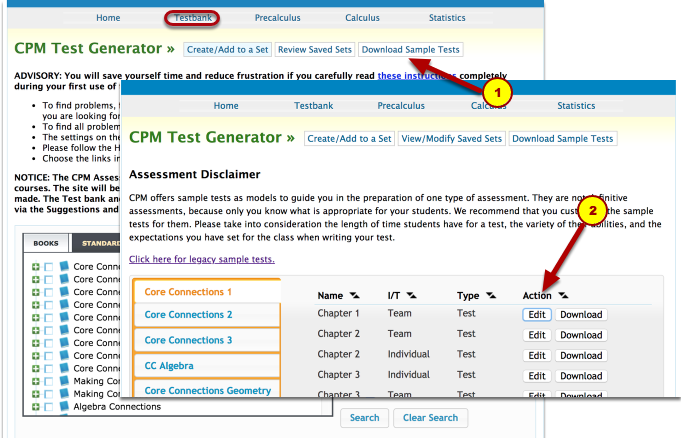The height and width of the screenshot is (438, 681).
Task: Open Testbank in the back window nav
Action: (x=192, y=18)
